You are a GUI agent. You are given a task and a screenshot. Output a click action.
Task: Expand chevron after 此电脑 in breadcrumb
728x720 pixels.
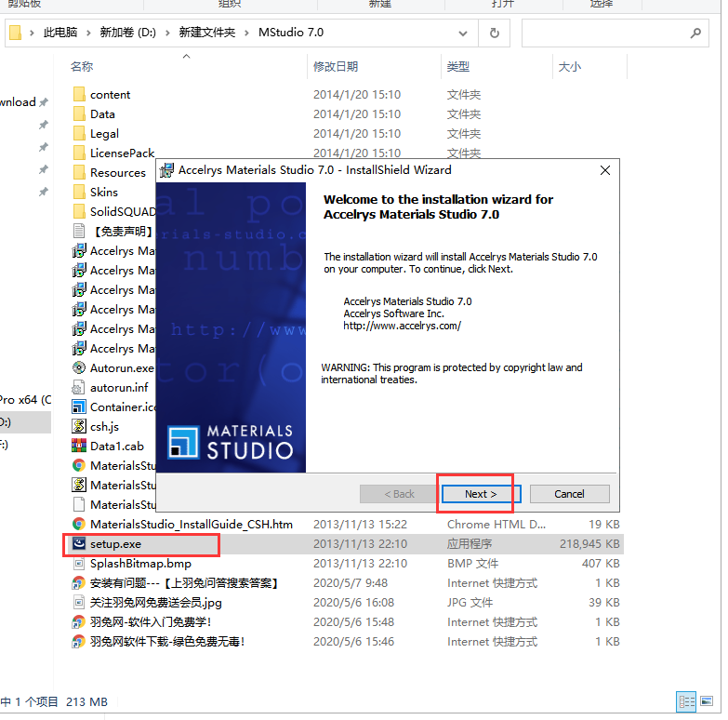pos(88,33)
